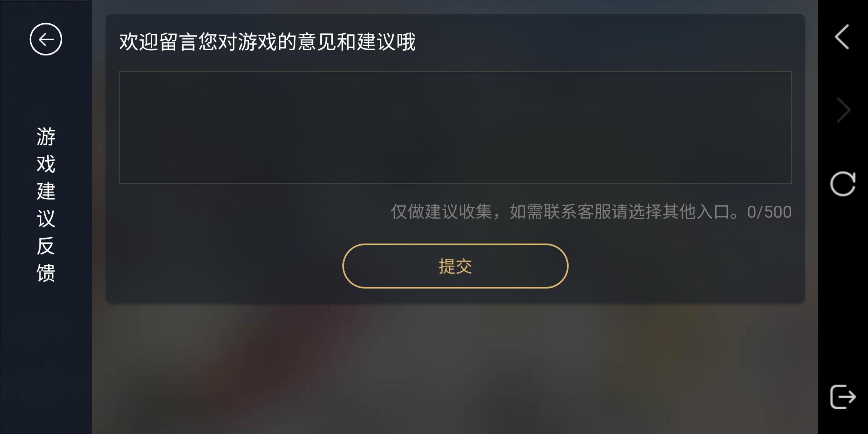This screenshot has height=434, width=868.
Task: Click the 0/500 character counter
Action: (769, 212)
